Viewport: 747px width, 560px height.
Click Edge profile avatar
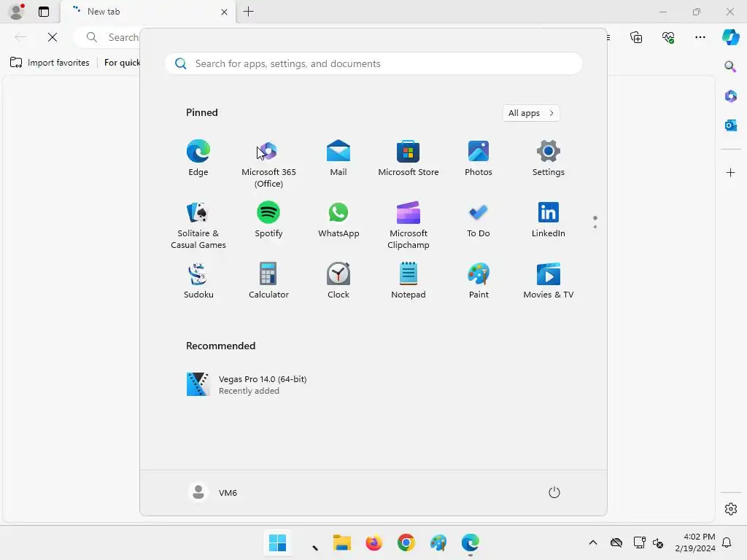(x=16, y=12)
